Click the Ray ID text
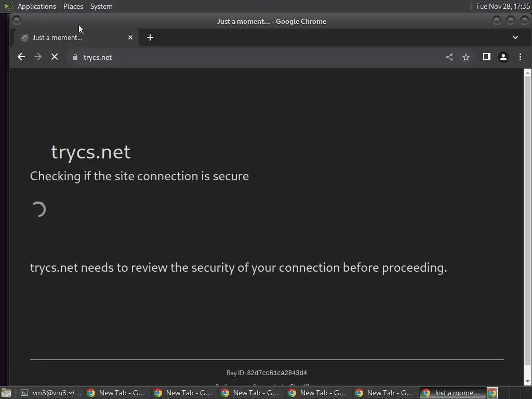This screenshot has height=399, width=532. tap(267, 373)
